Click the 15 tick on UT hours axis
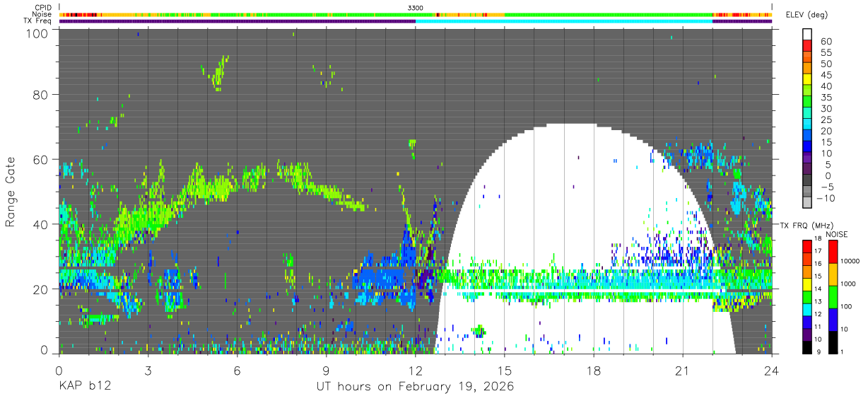The height and width of the screenshot is (401, 868). coord(505,370)
